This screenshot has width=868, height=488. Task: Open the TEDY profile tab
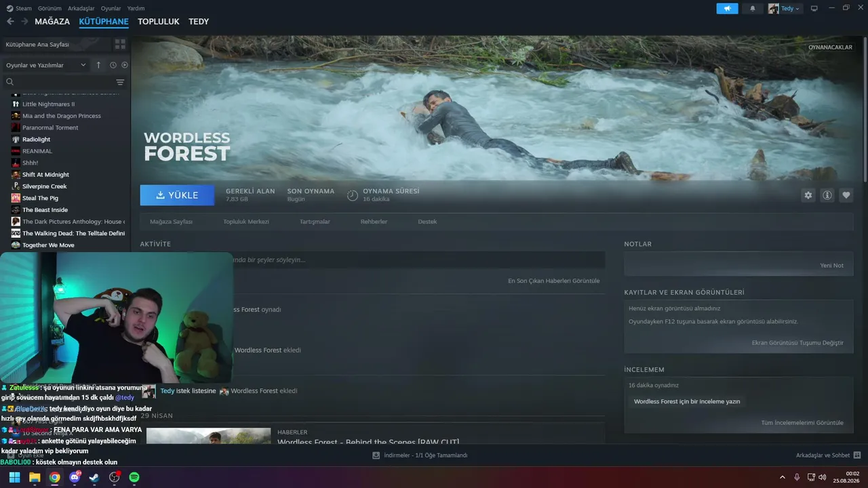pos(199,22)
